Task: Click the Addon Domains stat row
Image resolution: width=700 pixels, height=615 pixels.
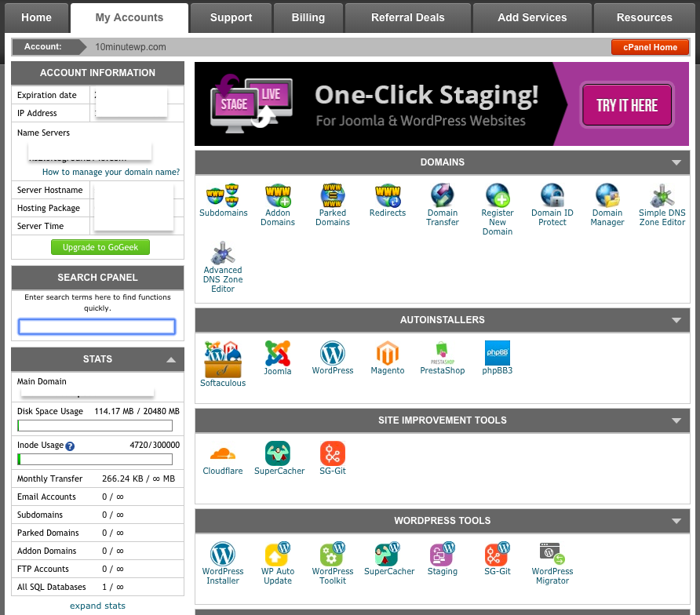Action: (97, 551)
